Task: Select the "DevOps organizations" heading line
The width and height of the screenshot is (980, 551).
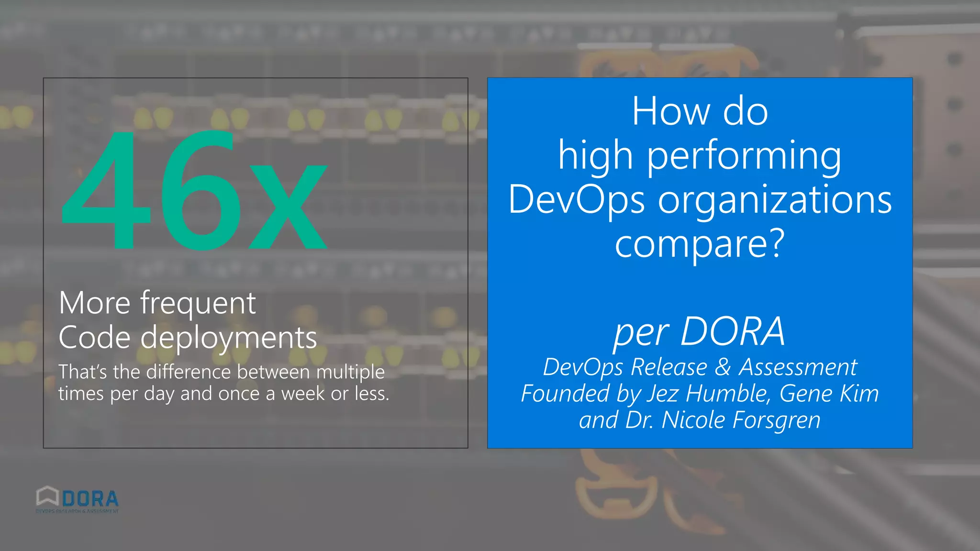Action: 700,200
